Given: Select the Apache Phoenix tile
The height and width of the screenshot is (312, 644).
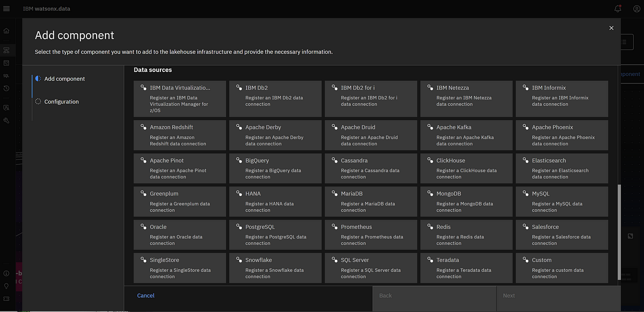Looking at the screenshot, I should (x=562, y=135).
